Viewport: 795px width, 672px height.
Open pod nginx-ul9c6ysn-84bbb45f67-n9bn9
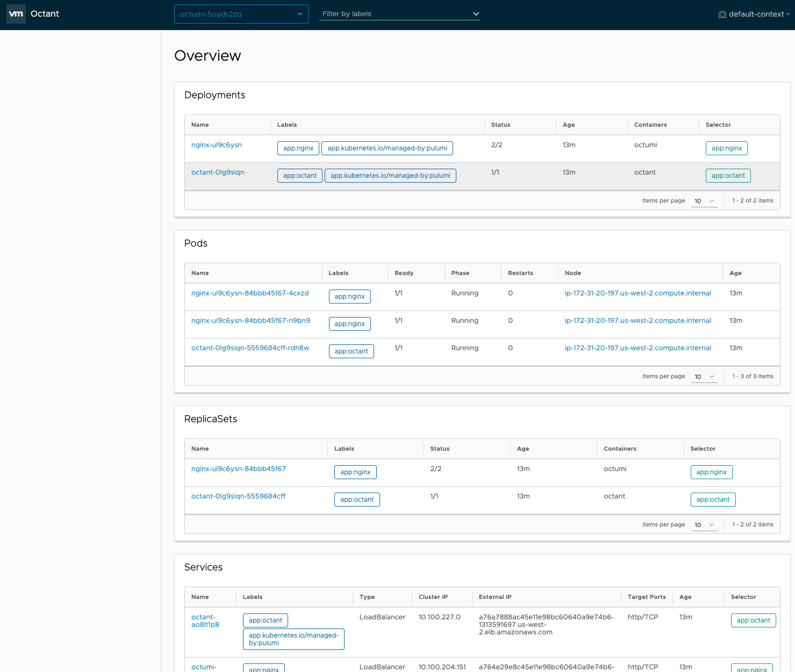(250, 321)
